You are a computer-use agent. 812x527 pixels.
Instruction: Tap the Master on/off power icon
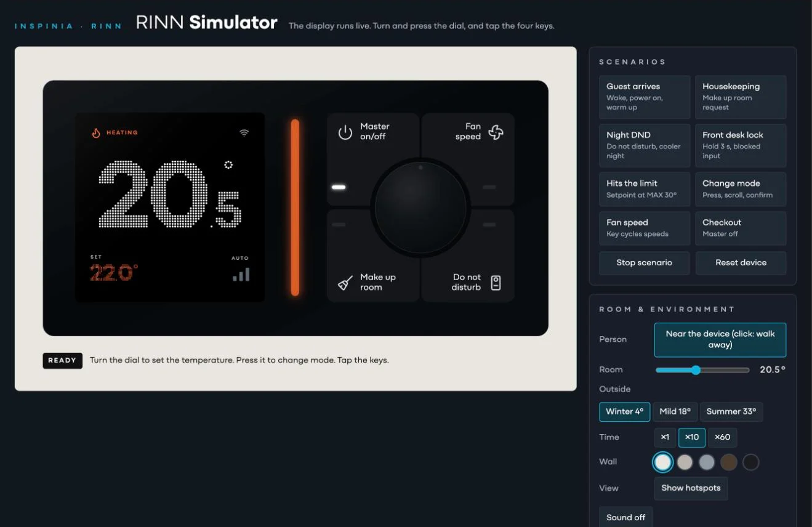[345, 132]
